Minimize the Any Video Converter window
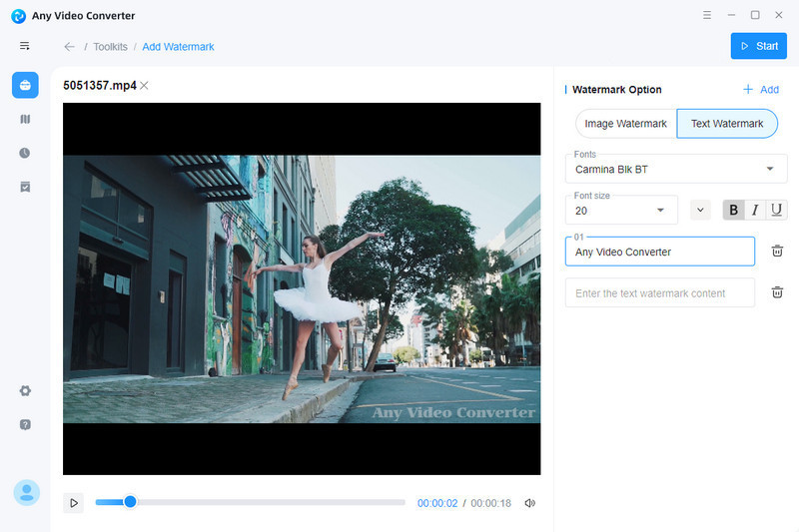 (731, 15)
